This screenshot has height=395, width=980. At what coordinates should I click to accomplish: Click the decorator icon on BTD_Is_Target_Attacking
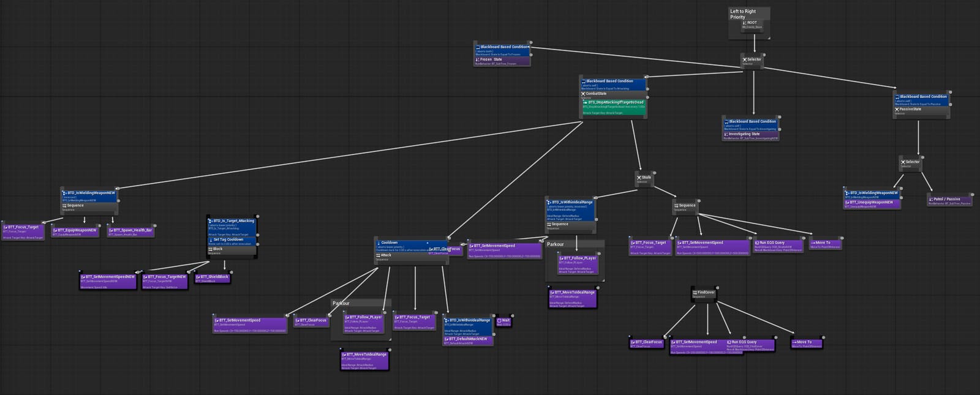coord(210,220)
